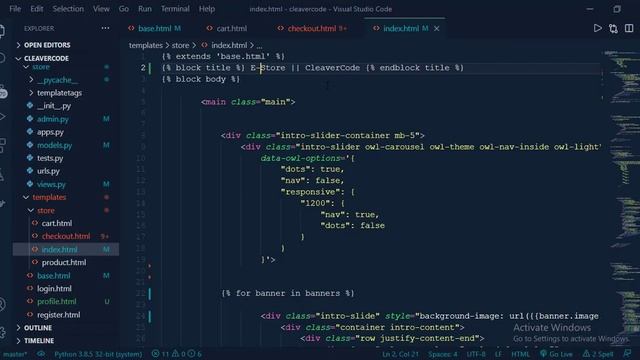Viewport: 640px width, 360px height.
Task: Open the Run menu
Action: (x=144, y=9)
